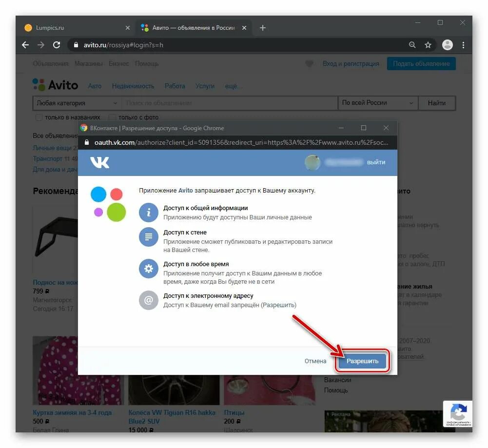The height and width of the screenshot is (448, 488).
Task: Click the (Разрешить) email access link
Action: (278, 305)
